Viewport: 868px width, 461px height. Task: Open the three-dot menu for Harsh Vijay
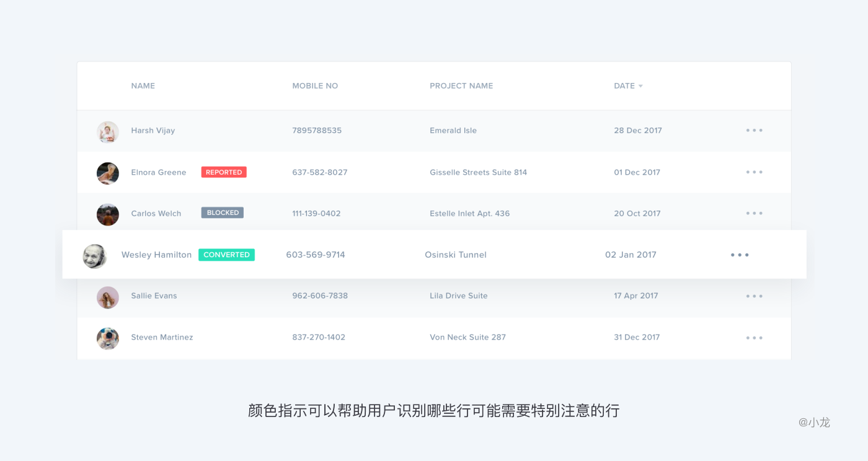(x=754, y=131)
